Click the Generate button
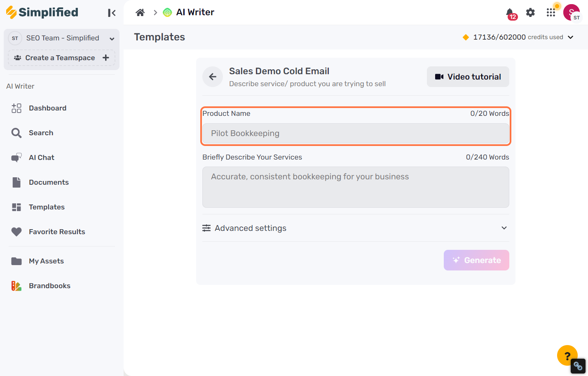This screenshot has height=376, width=588. point(476,260)
